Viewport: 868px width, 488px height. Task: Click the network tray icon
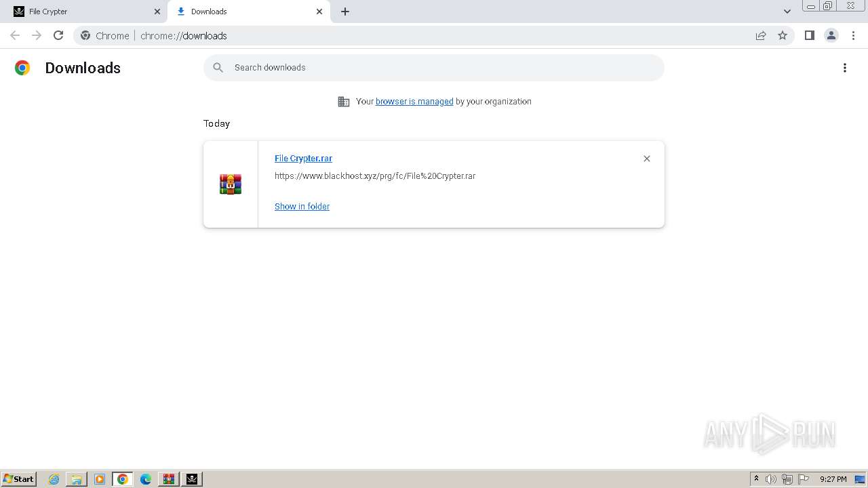click(x=787, y=479)
